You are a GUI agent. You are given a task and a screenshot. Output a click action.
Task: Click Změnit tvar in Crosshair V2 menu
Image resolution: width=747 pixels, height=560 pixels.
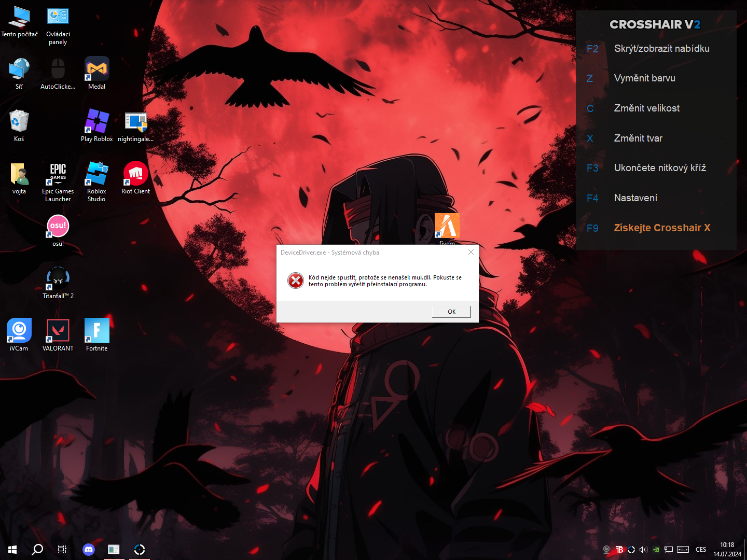coord(638,138)
